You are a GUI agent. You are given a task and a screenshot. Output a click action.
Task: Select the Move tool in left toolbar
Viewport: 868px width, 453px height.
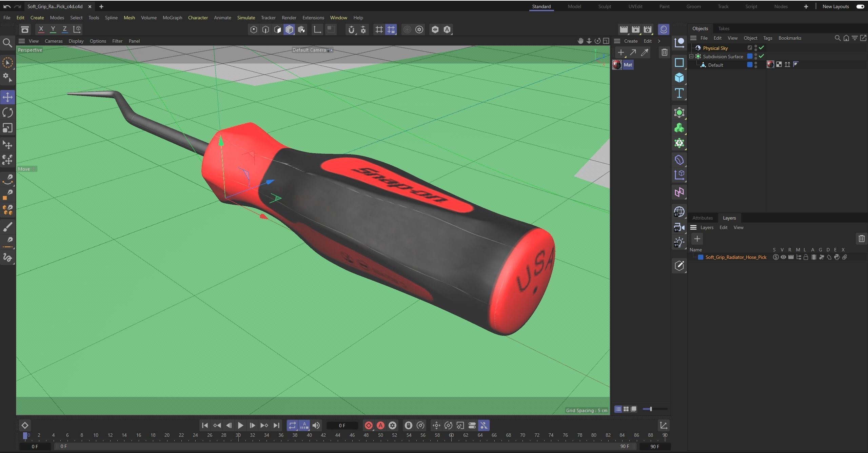click(7, 97)
